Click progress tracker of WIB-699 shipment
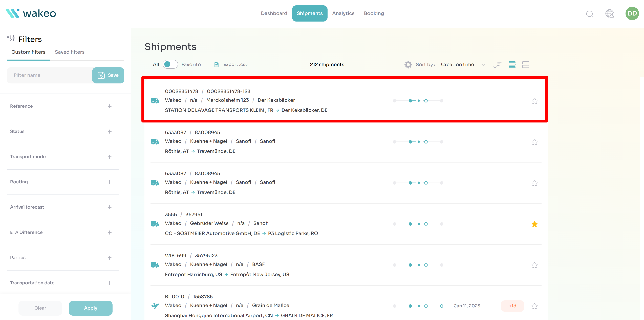This screenshot has height=320, width=644. point(418,265)
